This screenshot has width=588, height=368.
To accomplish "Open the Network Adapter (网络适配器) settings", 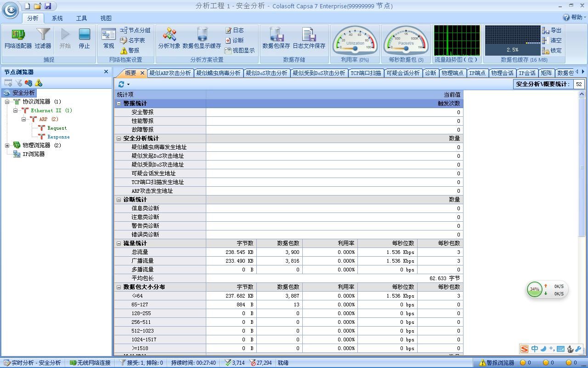I will [18, 38].
